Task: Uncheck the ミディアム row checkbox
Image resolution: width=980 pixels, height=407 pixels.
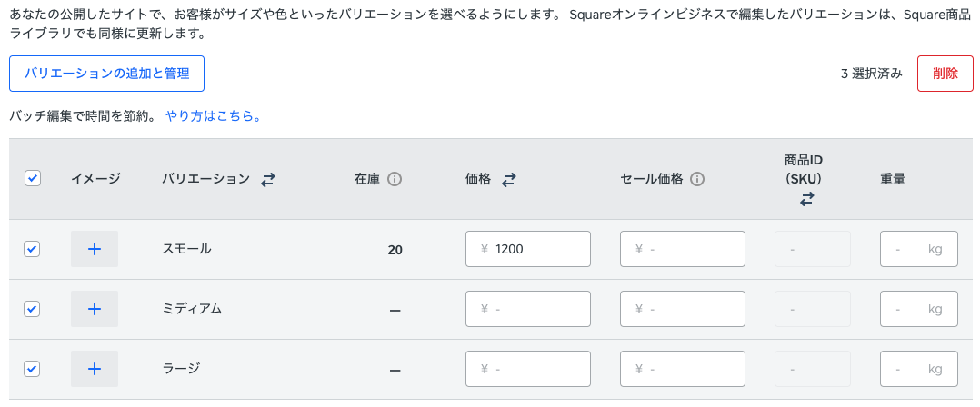Action: point(32,309)
